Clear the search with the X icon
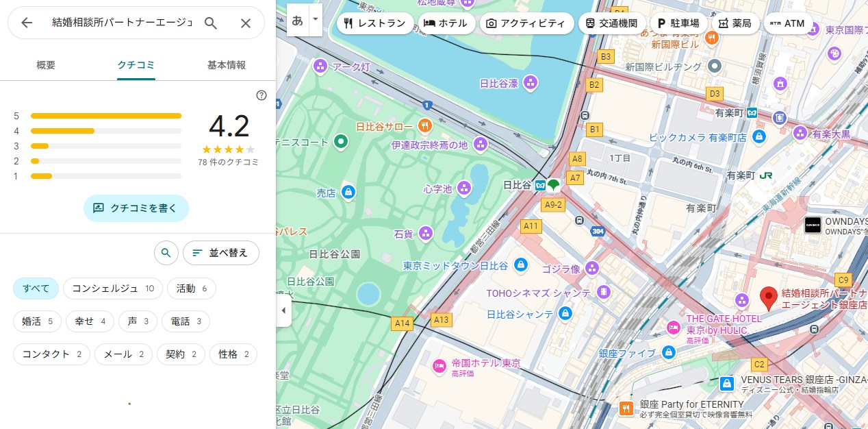Viewport: 868px width, 429px height. click(246, 23)
